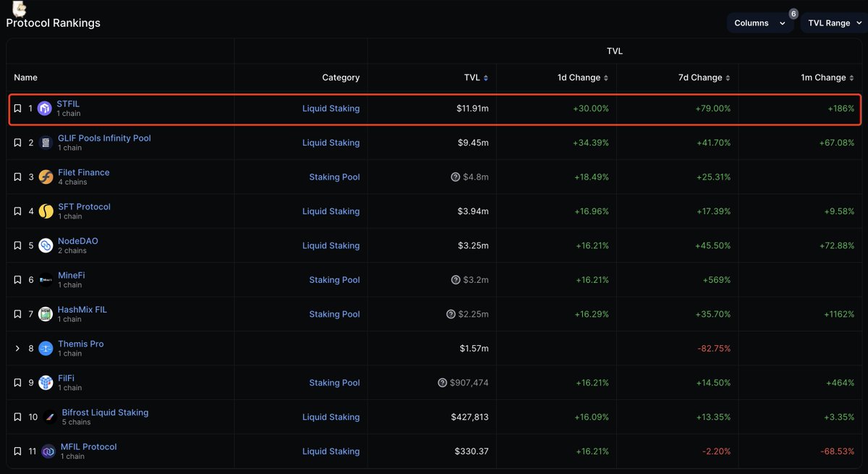Bookmark the FilFi row
The image size is (868, 474).
click(18, 383)
